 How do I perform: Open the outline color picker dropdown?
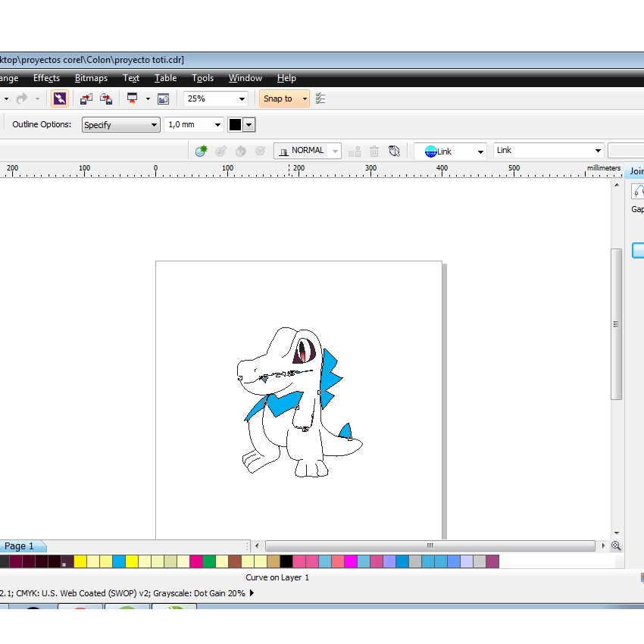point(249,125)
